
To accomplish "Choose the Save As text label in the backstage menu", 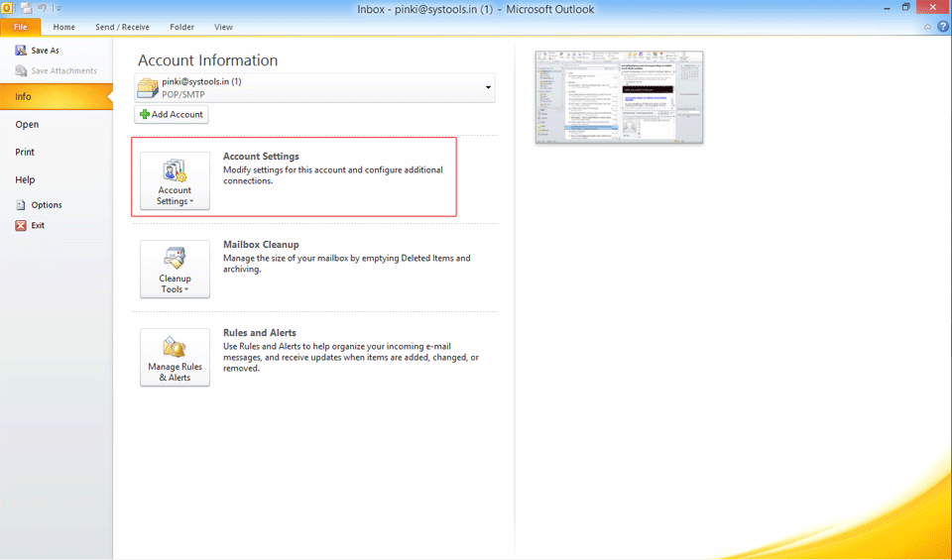I will pos(45,51).
